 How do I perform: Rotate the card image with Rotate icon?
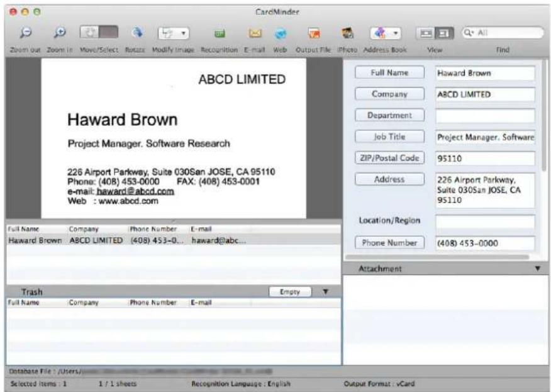(136, 33)
